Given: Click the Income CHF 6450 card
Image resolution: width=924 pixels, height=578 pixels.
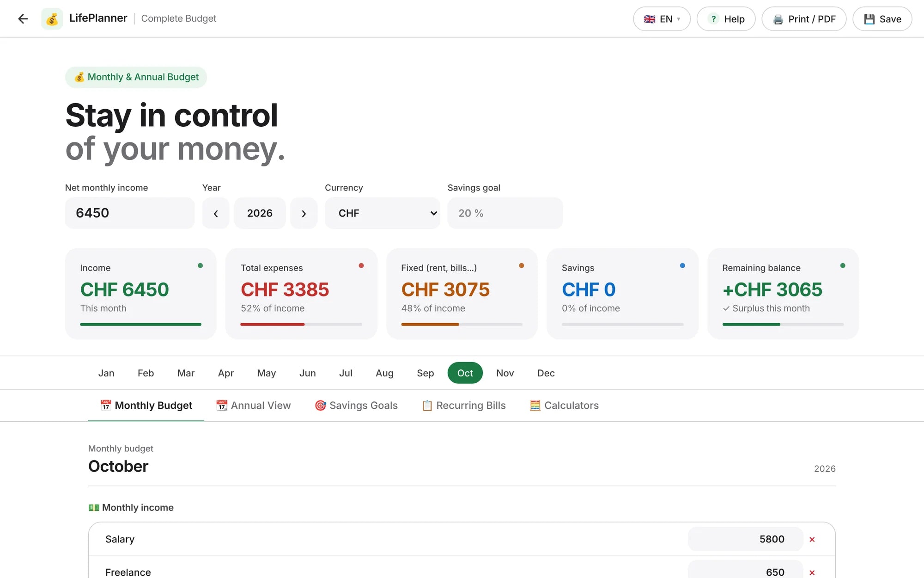Looking at the screenshot, I should click(140, 294).
